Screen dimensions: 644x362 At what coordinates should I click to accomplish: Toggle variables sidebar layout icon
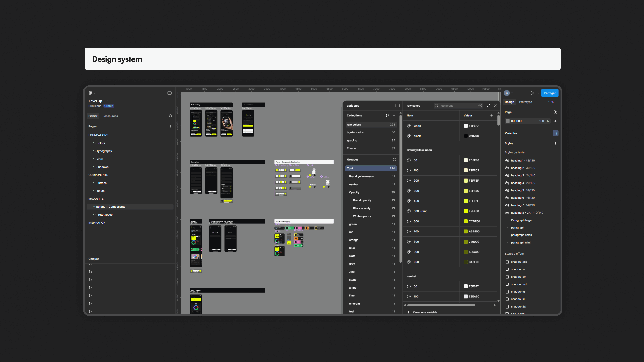(x=397, y=106)
